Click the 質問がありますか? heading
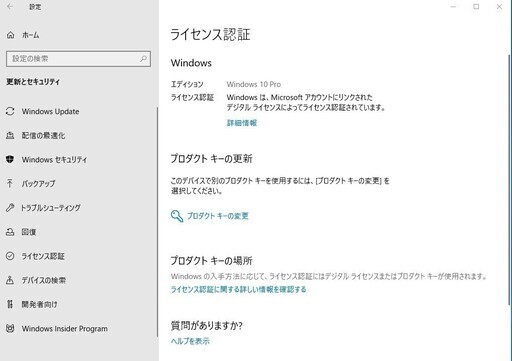512x361 pixels. 207,325
